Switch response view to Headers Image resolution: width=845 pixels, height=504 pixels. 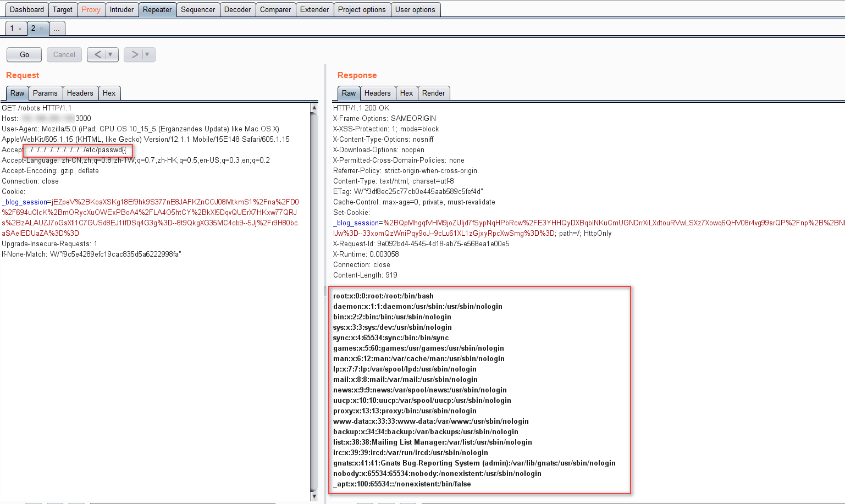click(377, 93)
